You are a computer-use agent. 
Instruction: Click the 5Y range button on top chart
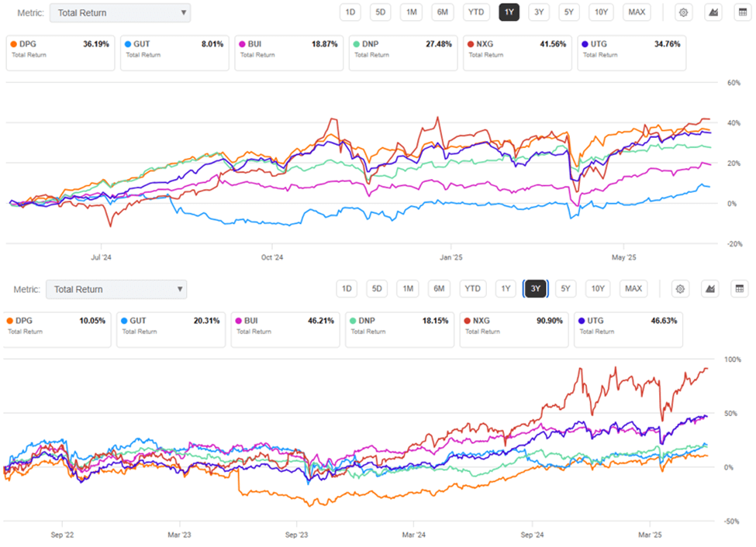tap(568, 12)
